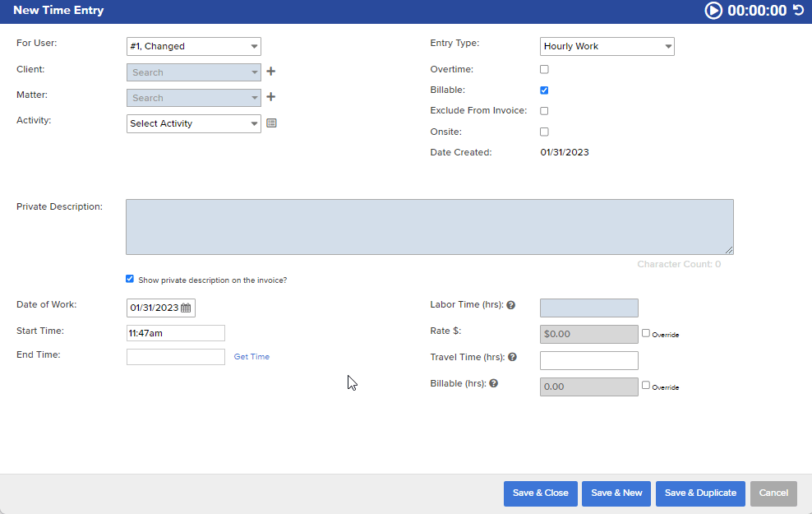
Task: Click the Date of Work date field
Action: point(160,308)
